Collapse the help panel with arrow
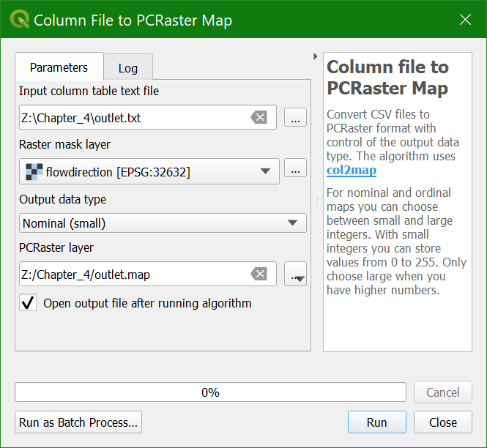 point(315,56)
